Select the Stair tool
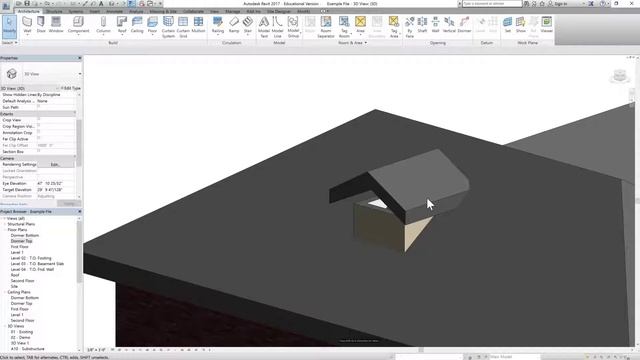Screen dimensions: 640x360 pos(248,26)
